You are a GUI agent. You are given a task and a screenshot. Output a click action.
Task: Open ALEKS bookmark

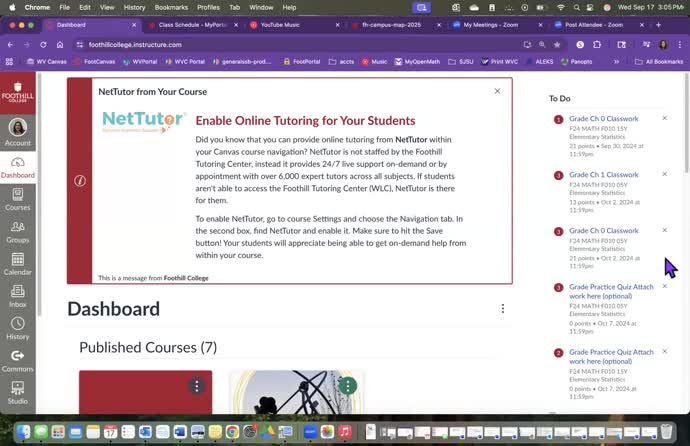tap(540, 62)
